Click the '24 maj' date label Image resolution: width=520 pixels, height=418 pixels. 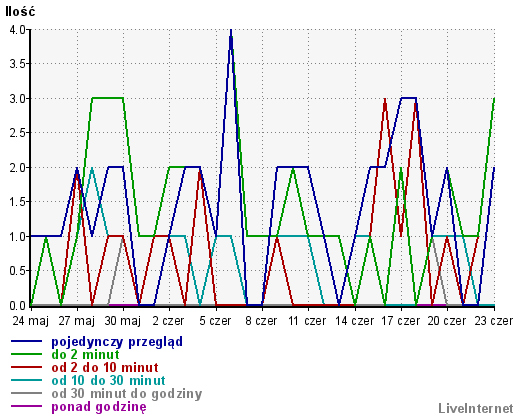point(31,321)
